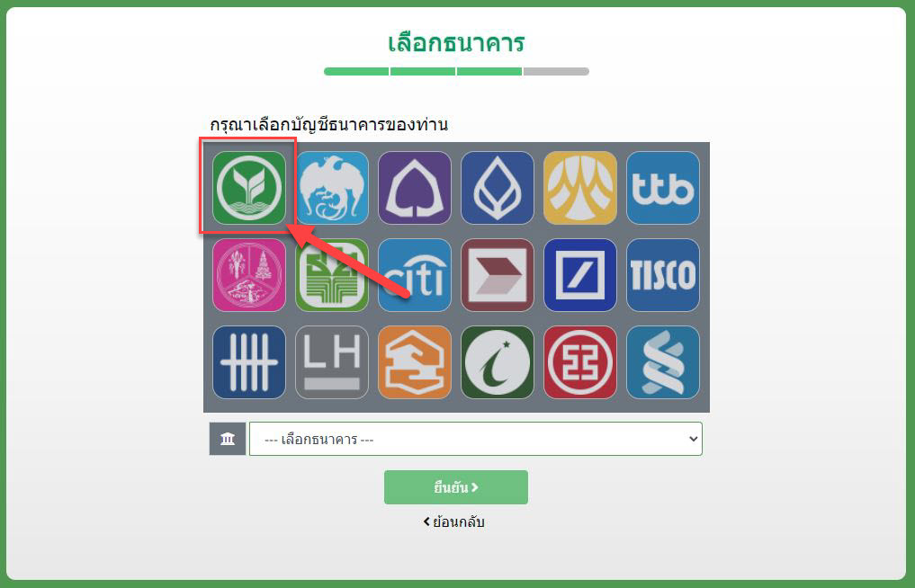Click the green ยืนยัน confirm button
Screen dimensions: 915x588
coord(456,487)
